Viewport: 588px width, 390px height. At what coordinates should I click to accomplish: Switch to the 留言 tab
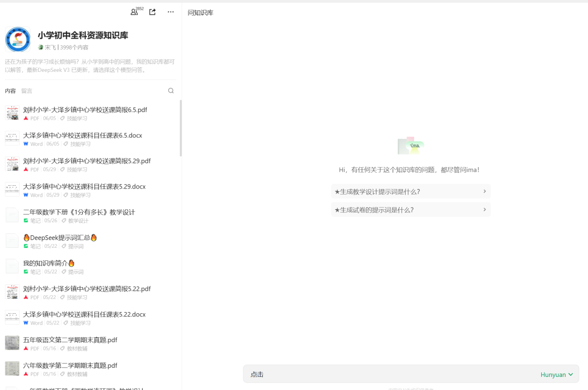click(27, 90)
